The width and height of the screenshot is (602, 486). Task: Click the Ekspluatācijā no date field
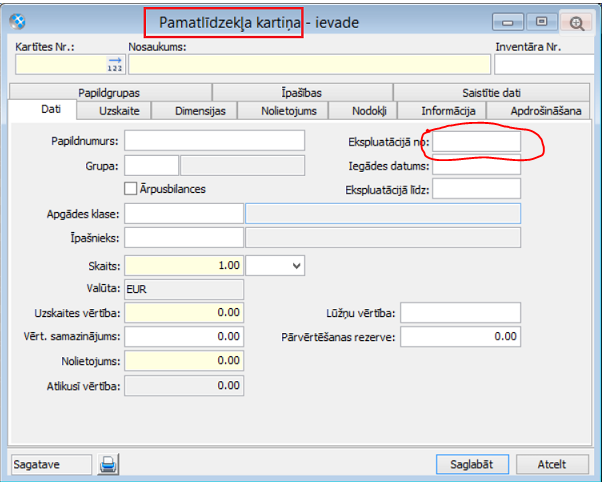476,142
